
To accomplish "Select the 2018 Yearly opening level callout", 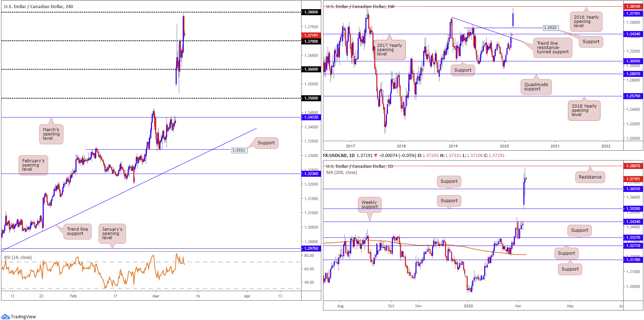I will 584,110.
